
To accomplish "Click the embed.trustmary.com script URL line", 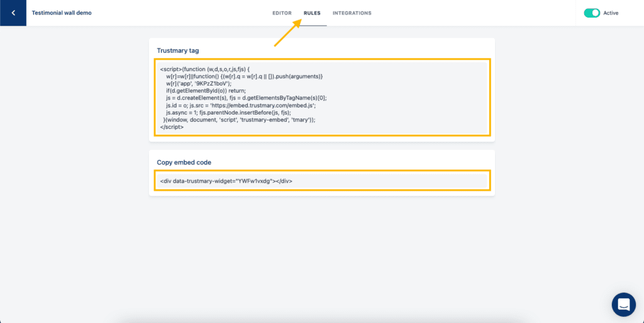I will pos(241,105).
